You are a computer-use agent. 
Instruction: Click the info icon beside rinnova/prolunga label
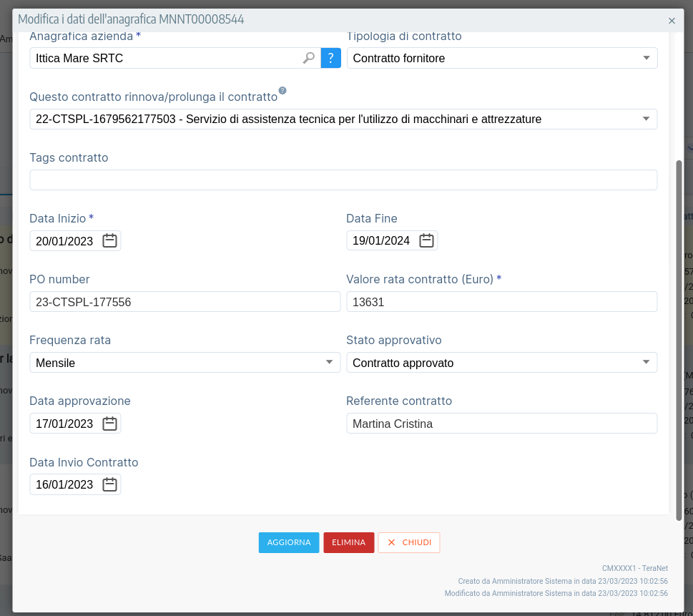pos(282,91)
